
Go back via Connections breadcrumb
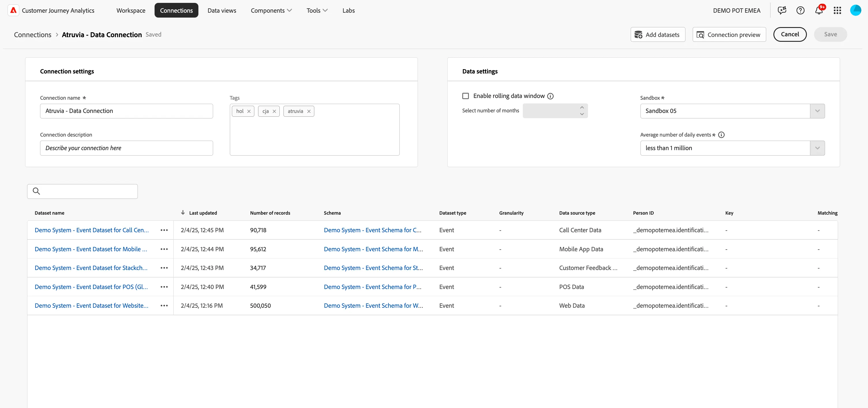pyautogui.click(x=33, y=35)
